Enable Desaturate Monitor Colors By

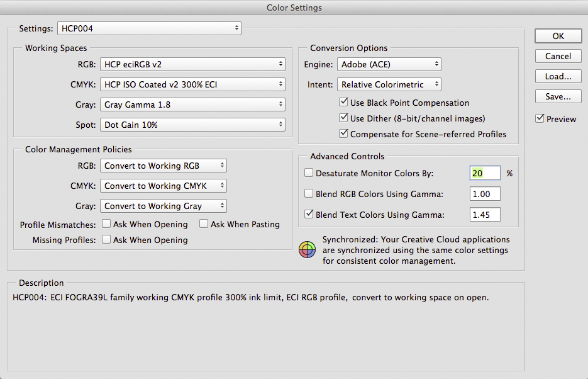click(309, 173)
